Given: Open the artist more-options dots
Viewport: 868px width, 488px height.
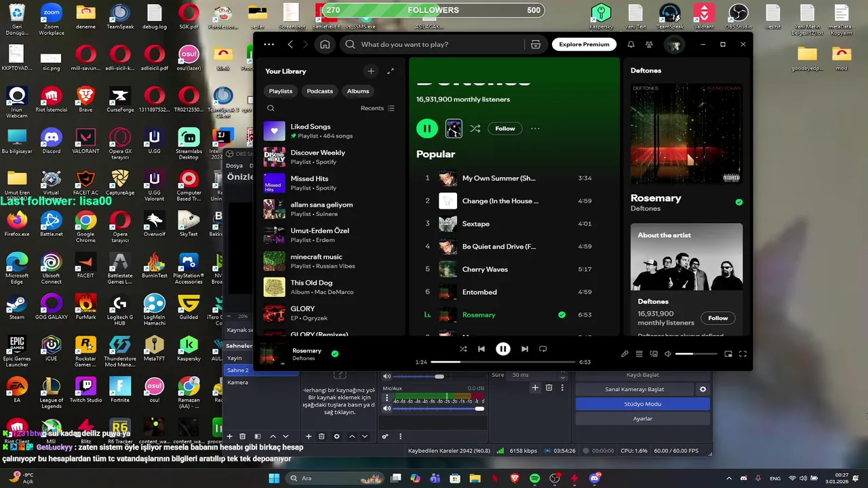Looking at the screenshot, I should click(x=535, y=128).
